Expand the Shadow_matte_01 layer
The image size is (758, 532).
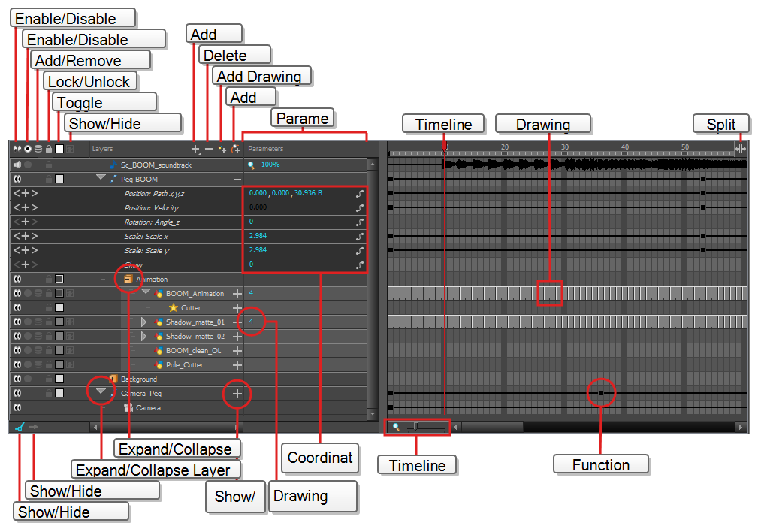click(x=145, y=322)
